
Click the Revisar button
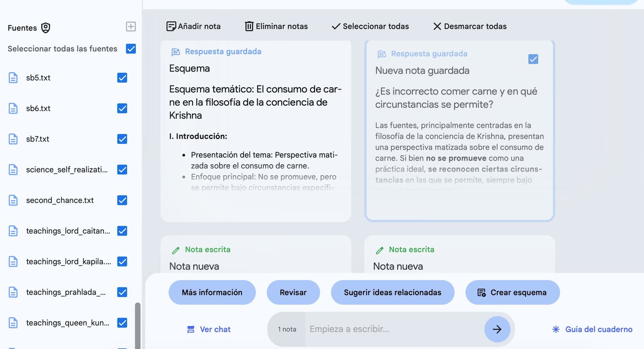point(293,292)
